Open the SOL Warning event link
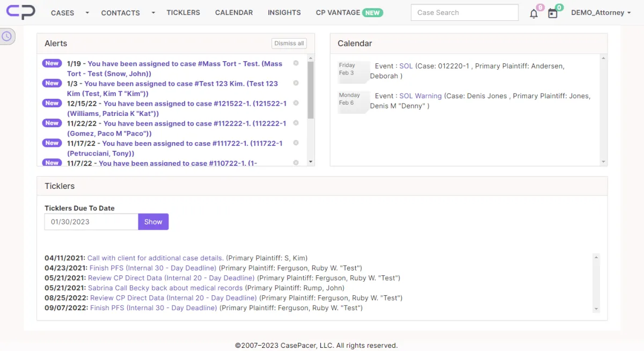Screen dimensions: 644x351 pos(420,96)
